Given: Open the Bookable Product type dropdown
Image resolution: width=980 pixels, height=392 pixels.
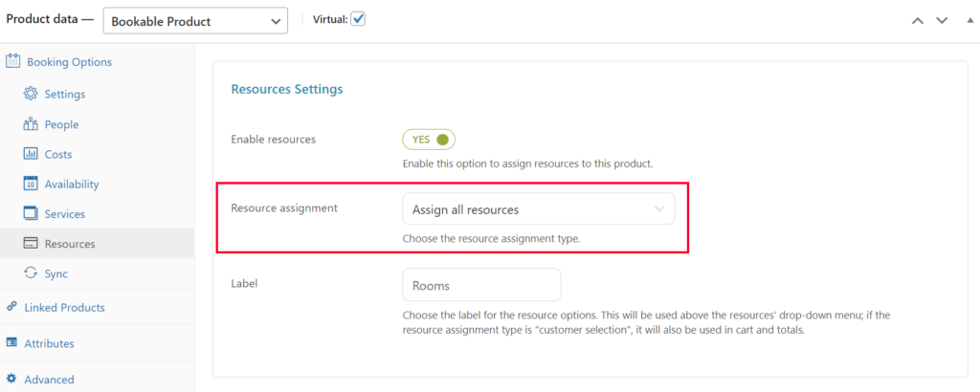Looking at the screenshot, I should point(195,21).
